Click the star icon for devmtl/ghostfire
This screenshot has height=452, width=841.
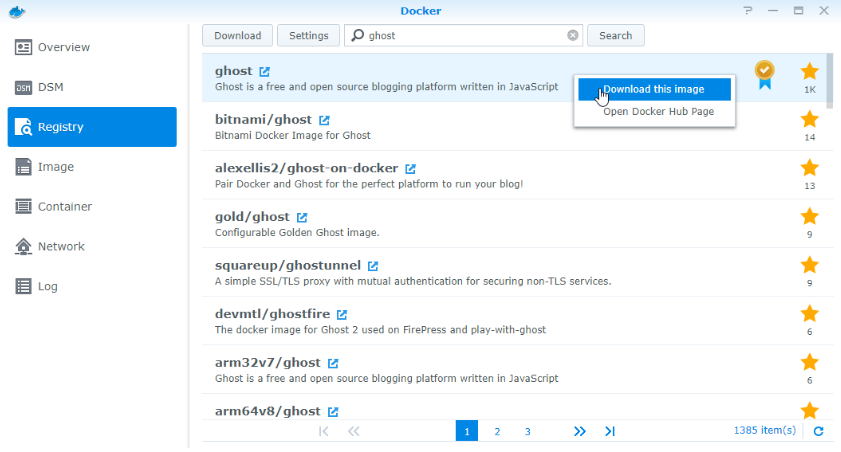(809, 314)
